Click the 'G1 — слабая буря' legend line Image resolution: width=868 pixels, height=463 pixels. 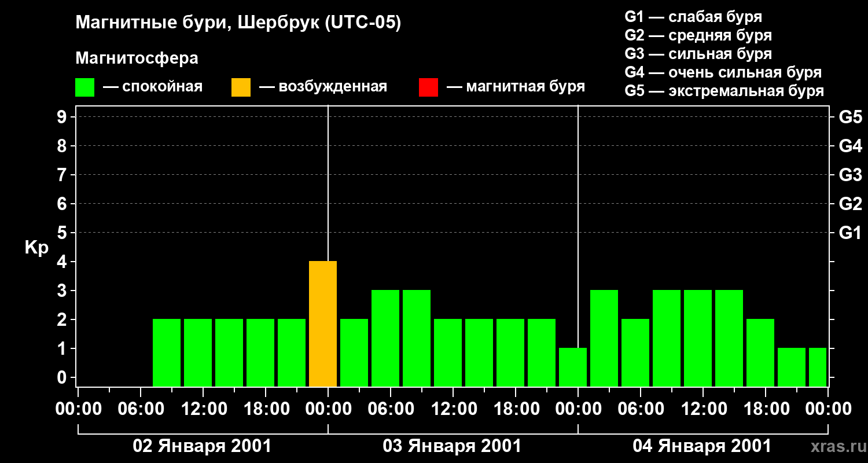click(693, 17)
